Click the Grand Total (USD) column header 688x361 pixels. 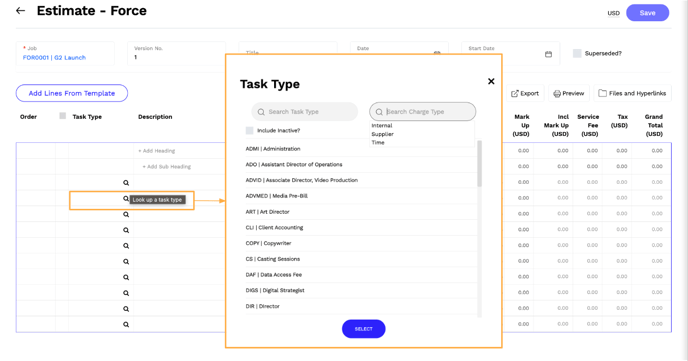pos(654,125)
